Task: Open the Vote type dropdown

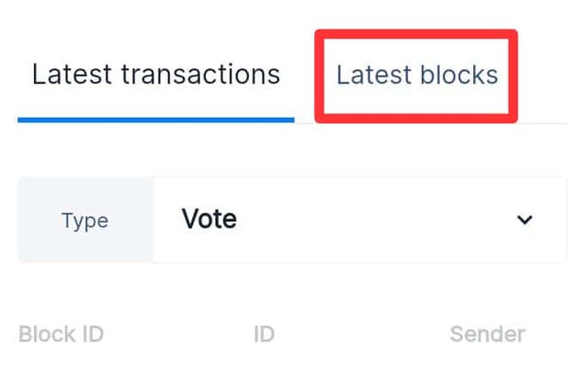Action: (358, 220)
